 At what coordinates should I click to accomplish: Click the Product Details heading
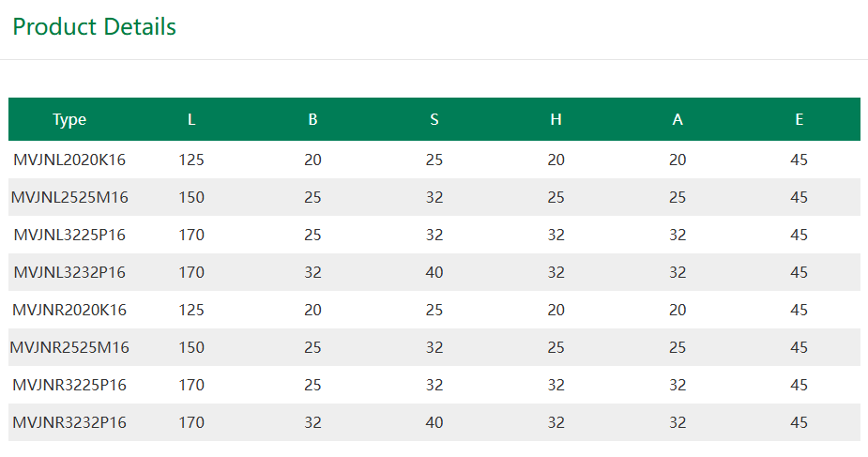94,26
